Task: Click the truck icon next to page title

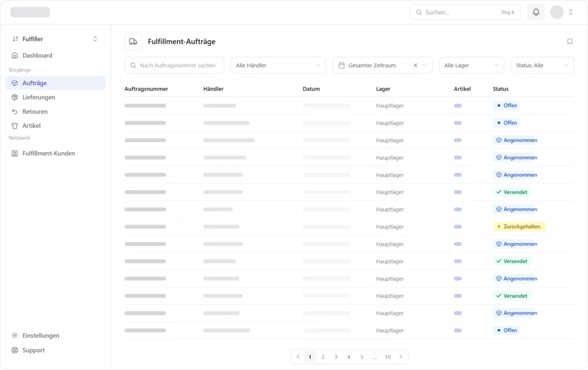Action: point(133,41)
